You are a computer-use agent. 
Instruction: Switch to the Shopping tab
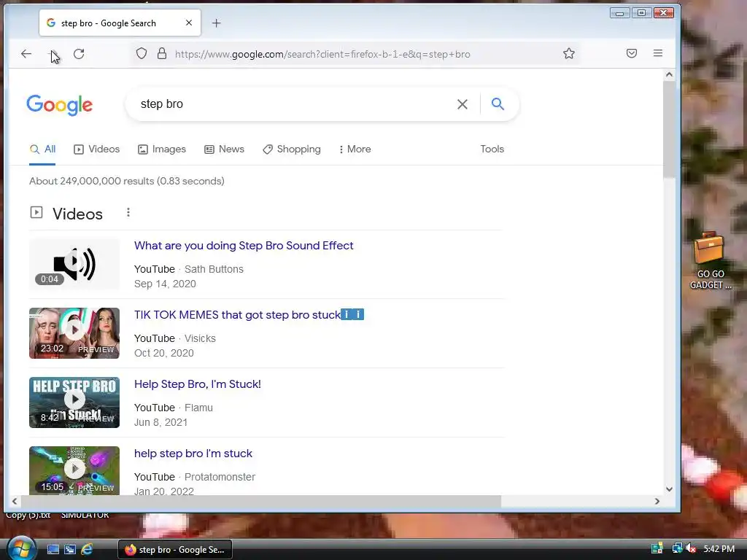(x=292, y=149)
